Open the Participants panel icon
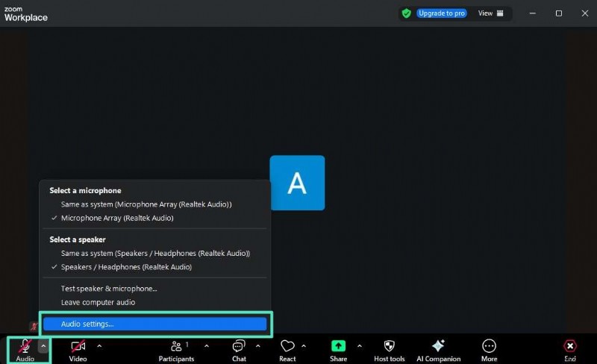 [176, 347]
